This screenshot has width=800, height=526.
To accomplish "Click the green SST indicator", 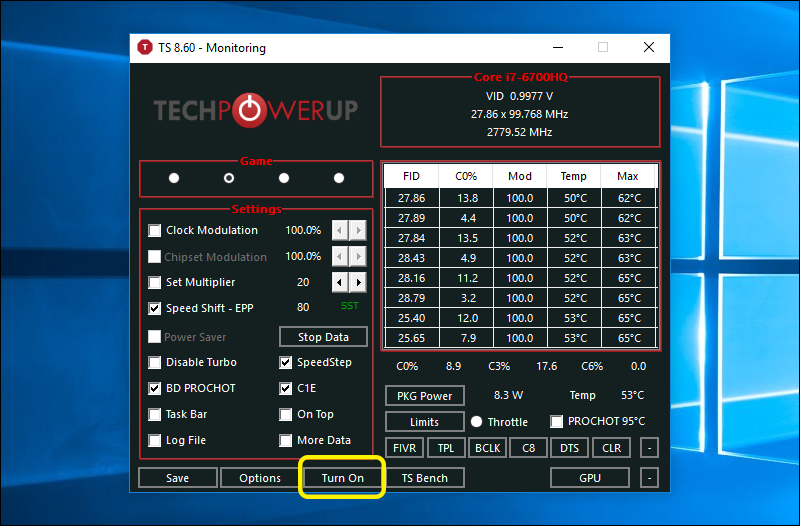I will click(349, 306).
